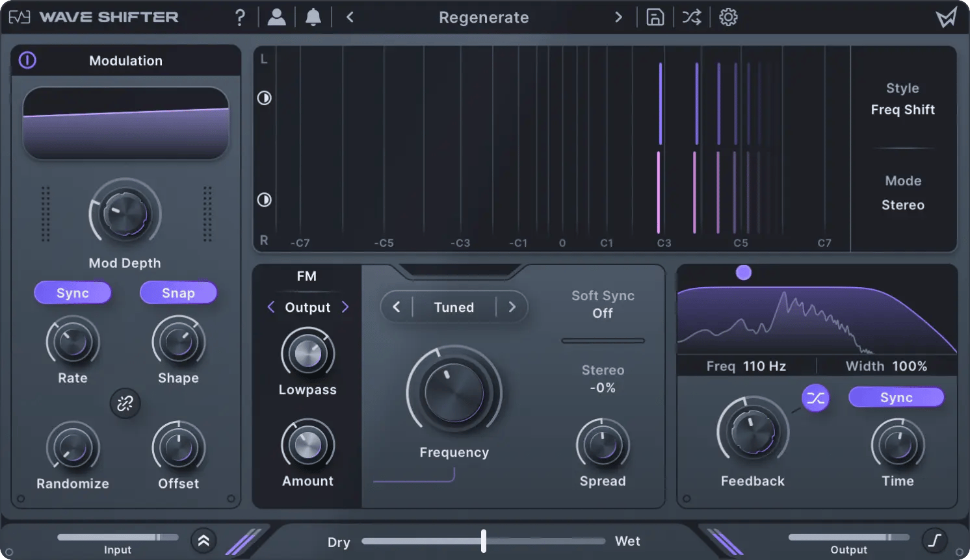This screenshot has height=560, width=970.
Task: Click the Dry label
Action: [x=339, y=542]
